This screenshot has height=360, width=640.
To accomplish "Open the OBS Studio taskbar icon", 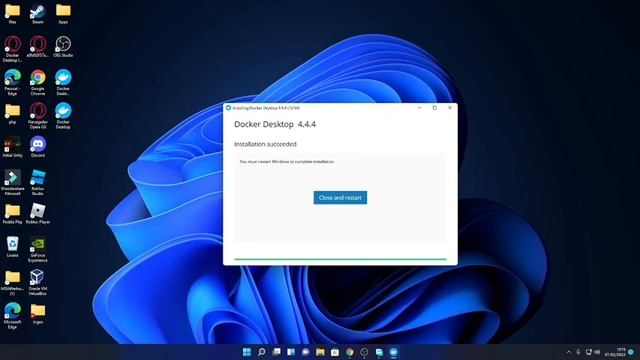I will click(364, 352).
